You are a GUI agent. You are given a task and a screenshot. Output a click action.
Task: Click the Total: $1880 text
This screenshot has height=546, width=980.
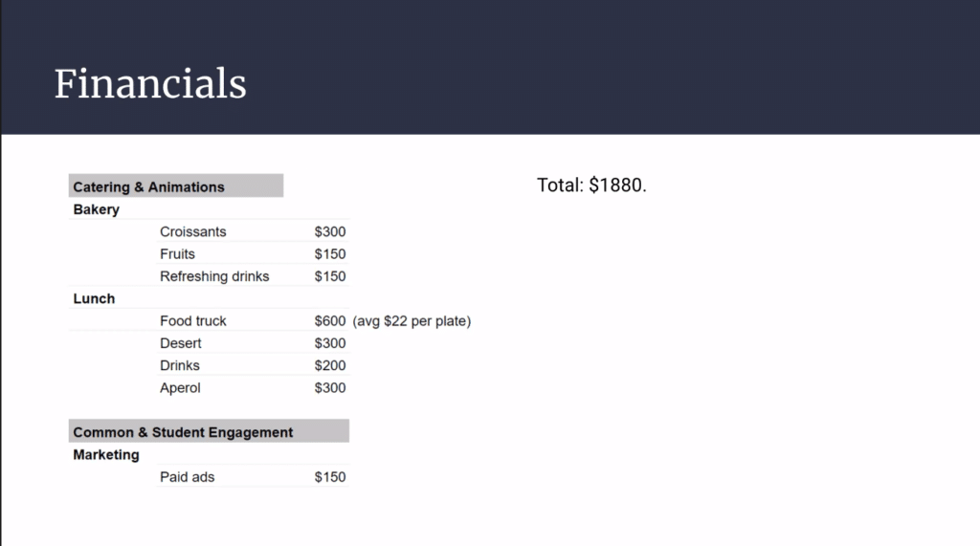click(x=591, y=186)
